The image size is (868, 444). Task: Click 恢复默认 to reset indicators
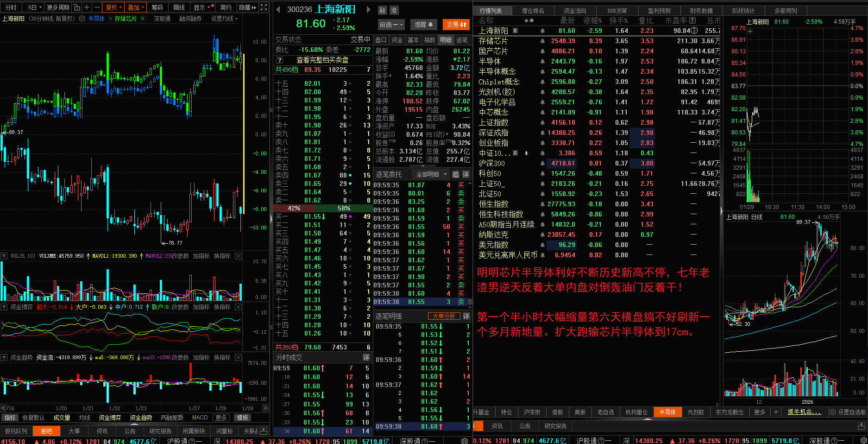coord(33,418)
